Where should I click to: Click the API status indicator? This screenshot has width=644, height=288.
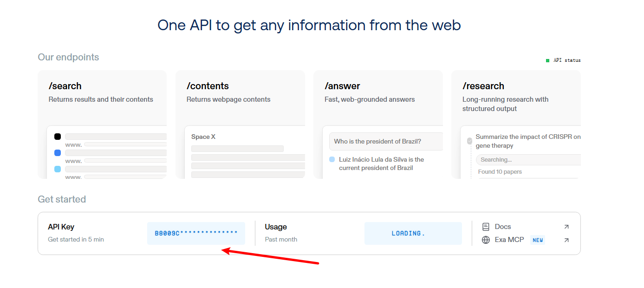point(563,60)
